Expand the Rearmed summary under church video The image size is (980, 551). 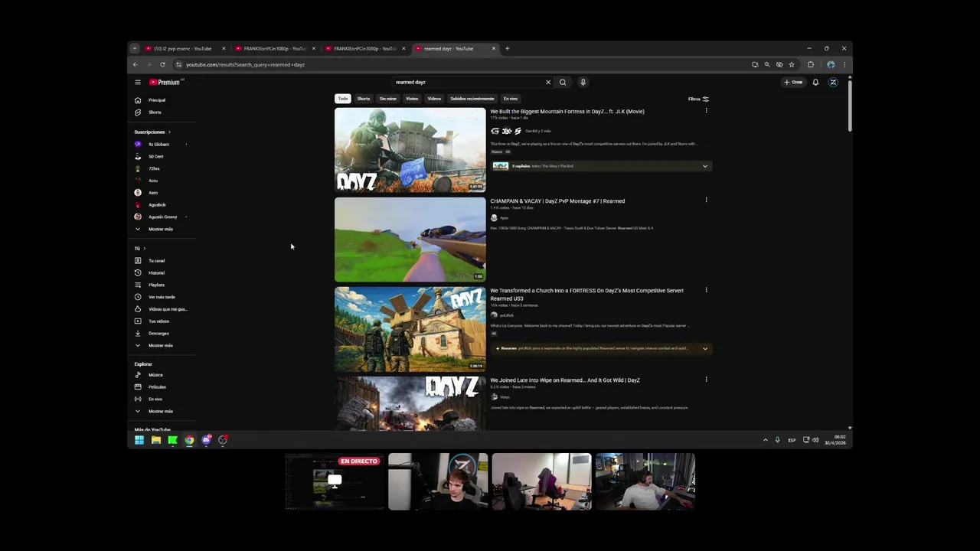coord(602,348)
